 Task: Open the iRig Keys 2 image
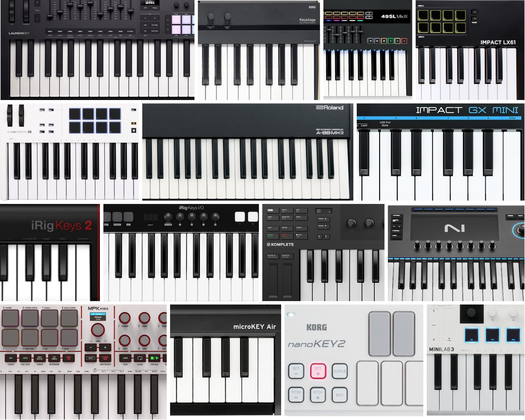50,253
